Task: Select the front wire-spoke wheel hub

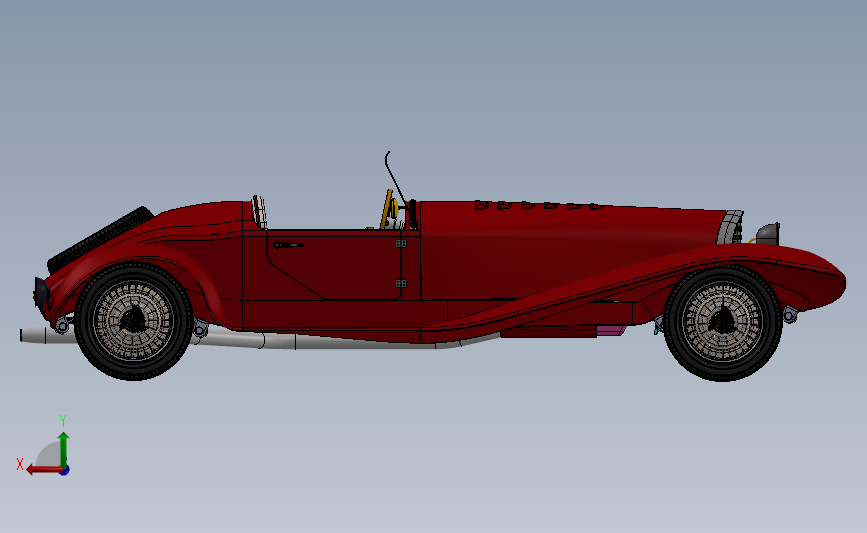Action: point(723,321)
